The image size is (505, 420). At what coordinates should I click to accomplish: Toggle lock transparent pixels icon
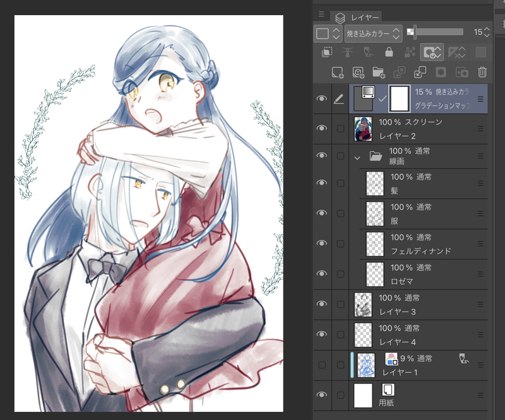point(410,52)
